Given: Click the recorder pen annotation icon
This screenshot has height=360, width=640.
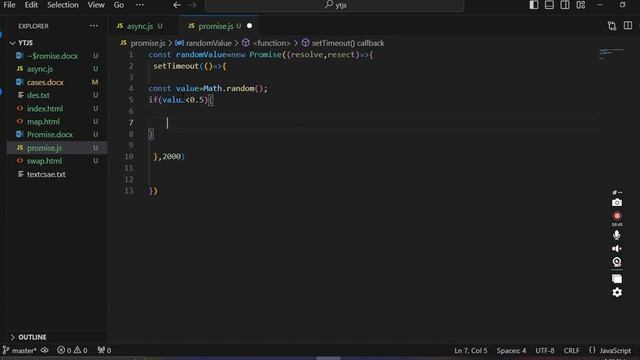Looking at the screenshot, I should [617, 192].
